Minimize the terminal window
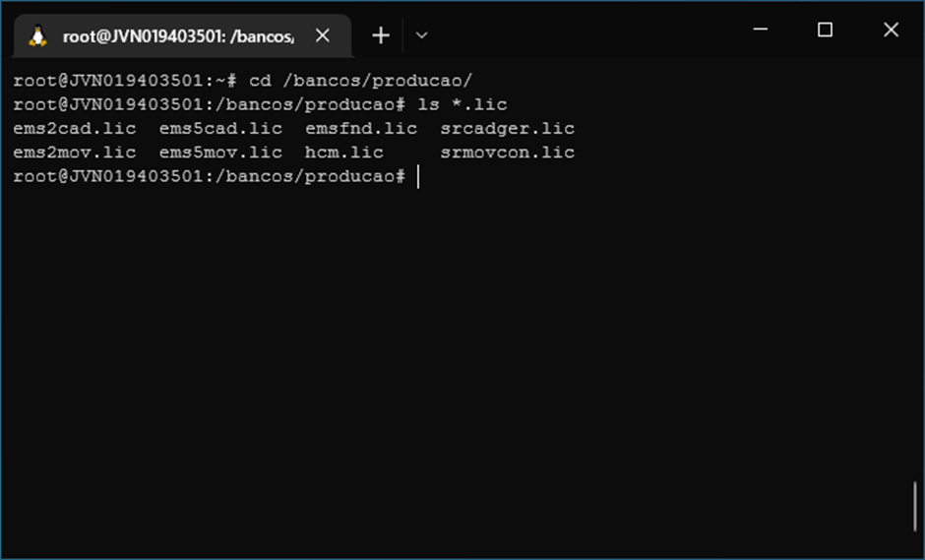 [761, 29]
